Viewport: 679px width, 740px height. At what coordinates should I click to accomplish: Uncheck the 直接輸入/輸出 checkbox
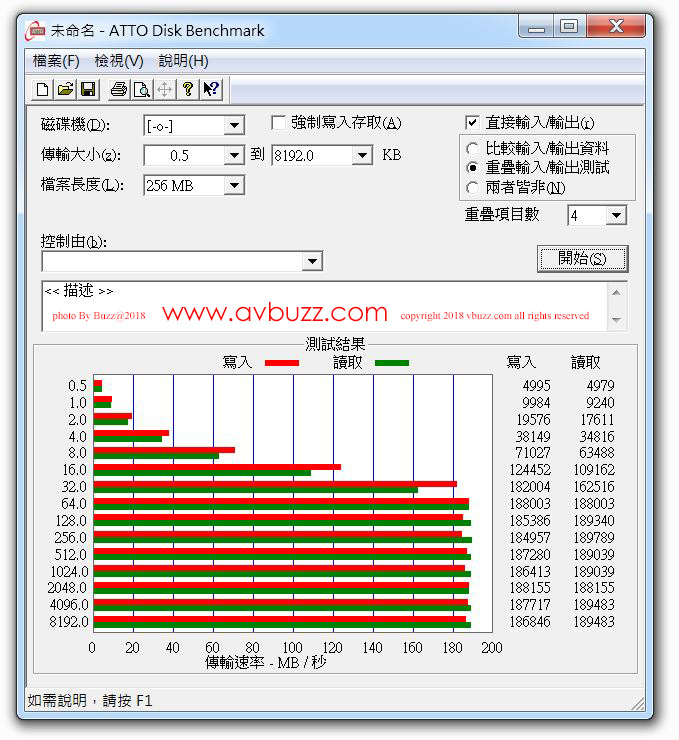coord(472,123)
